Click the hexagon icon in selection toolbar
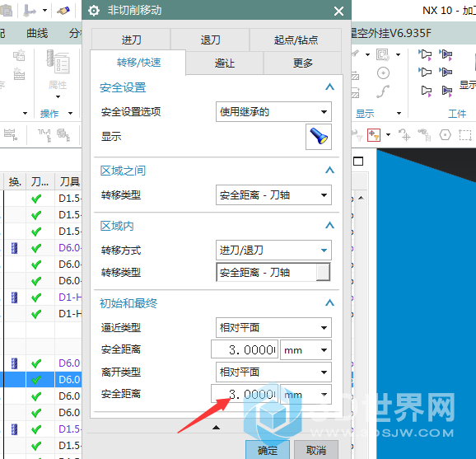The height and width of the screenshot is (459, 476). point(445,134)
